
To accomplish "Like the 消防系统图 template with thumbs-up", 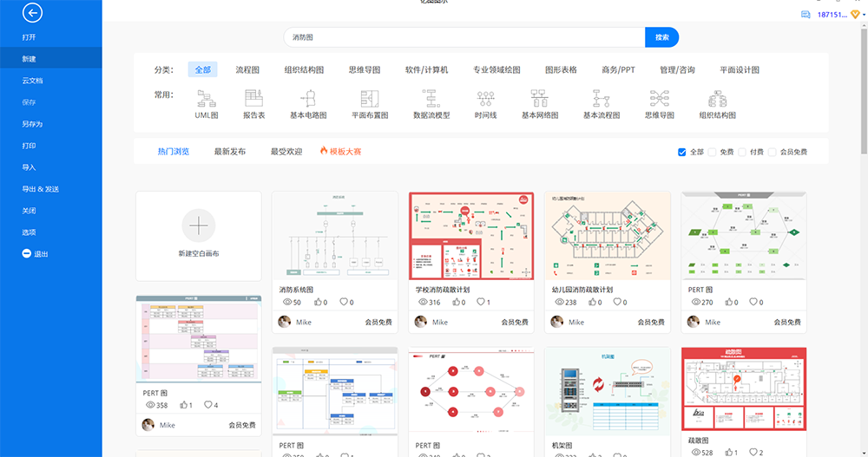I will (x=318, y=302).
